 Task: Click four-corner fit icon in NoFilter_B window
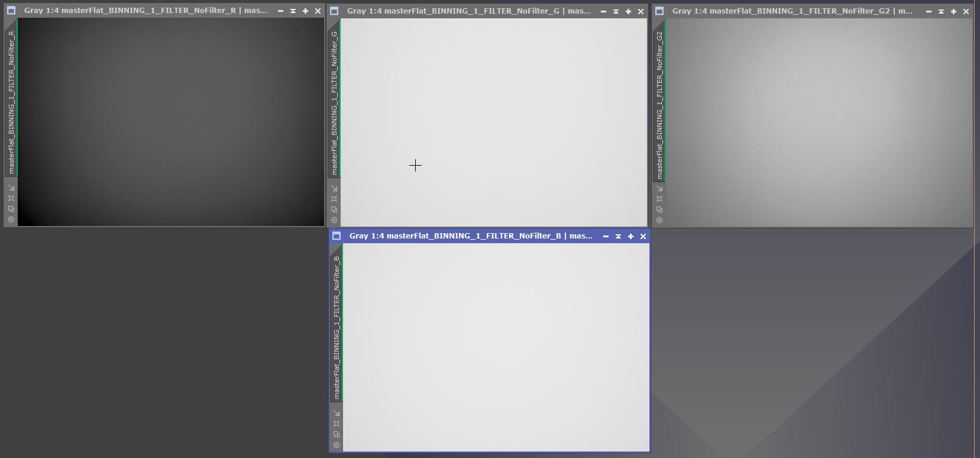click(x=337, y=424)
